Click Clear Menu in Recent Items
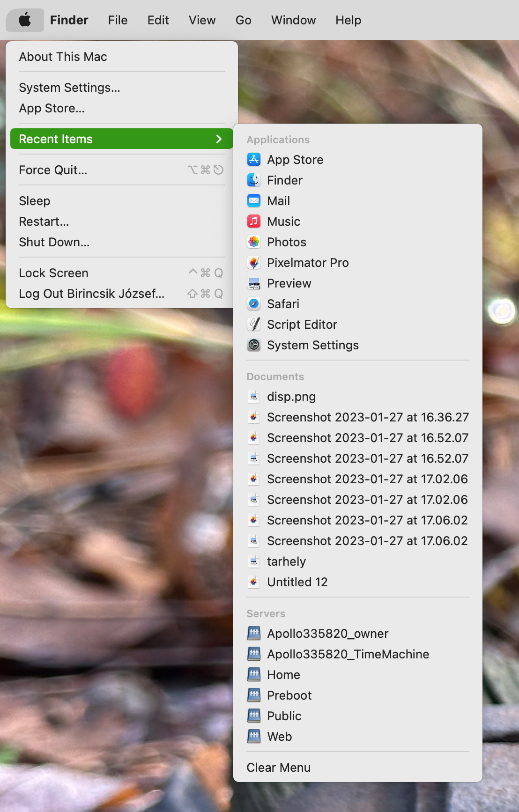The image size is (519, 812). tap(358, 768)
